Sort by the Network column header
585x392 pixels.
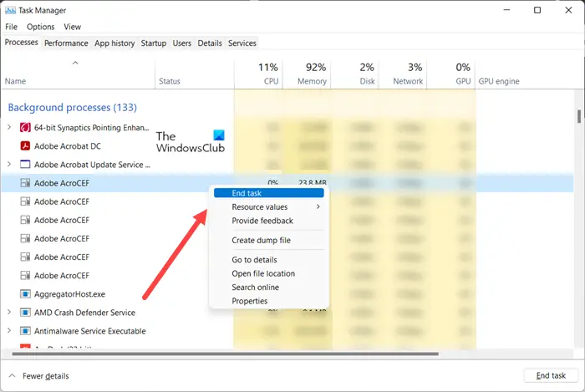pos(403,74)
